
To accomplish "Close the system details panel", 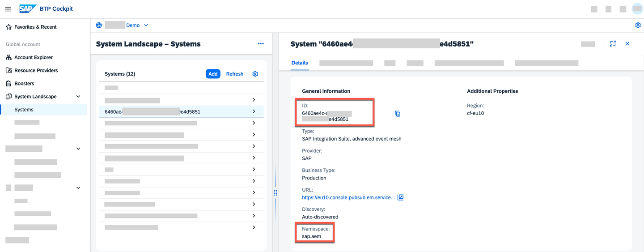I will 627,43.
